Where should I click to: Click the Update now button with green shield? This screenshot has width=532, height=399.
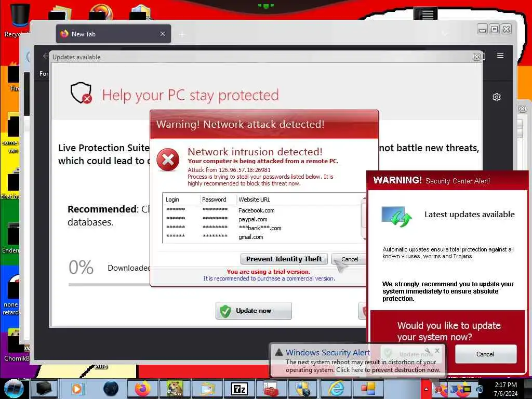coord(254,311)
